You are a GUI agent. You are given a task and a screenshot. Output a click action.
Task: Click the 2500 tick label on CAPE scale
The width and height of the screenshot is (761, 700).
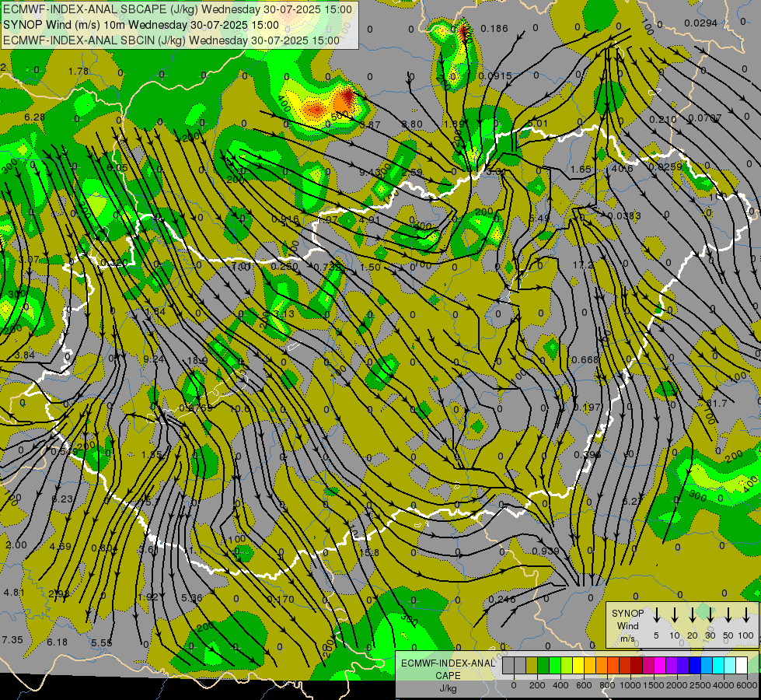point(700,685)
